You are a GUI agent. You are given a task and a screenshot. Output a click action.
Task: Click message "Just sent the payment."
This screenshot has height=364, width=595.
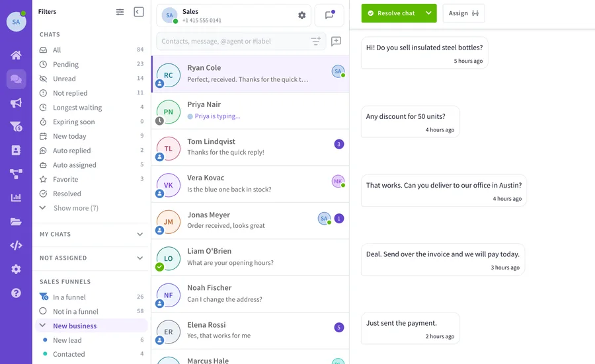tap(410, 328)
